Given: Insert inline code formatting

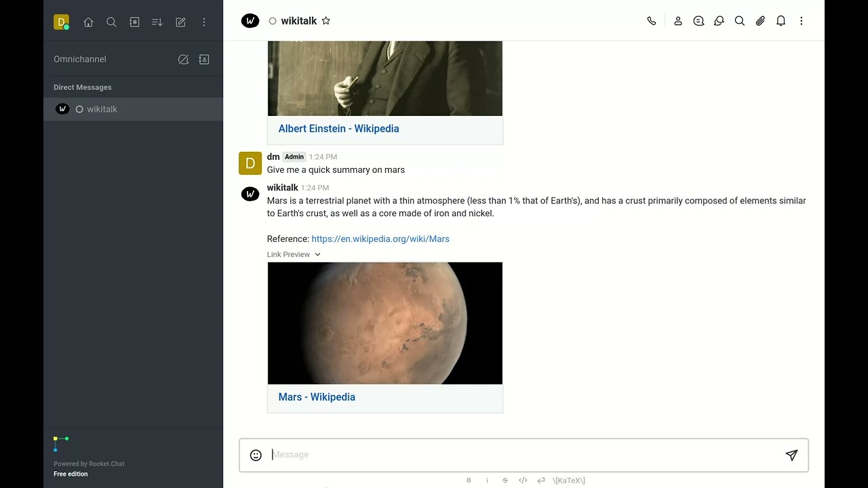Looking at the screenshot, I should click(x=523, y=481).
